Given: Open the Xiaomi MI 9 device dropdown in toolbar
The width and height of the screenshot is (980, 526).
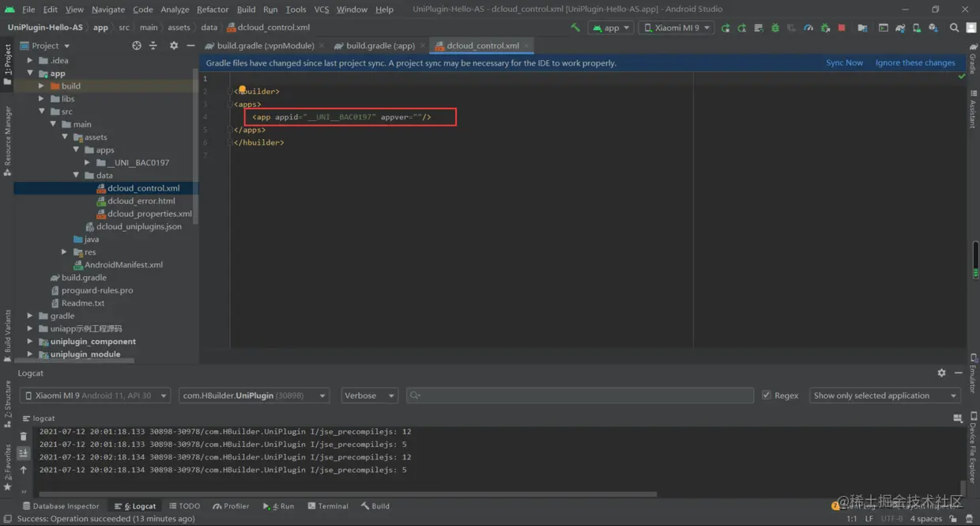Looking at the screenshot, I should pos(677,28).
